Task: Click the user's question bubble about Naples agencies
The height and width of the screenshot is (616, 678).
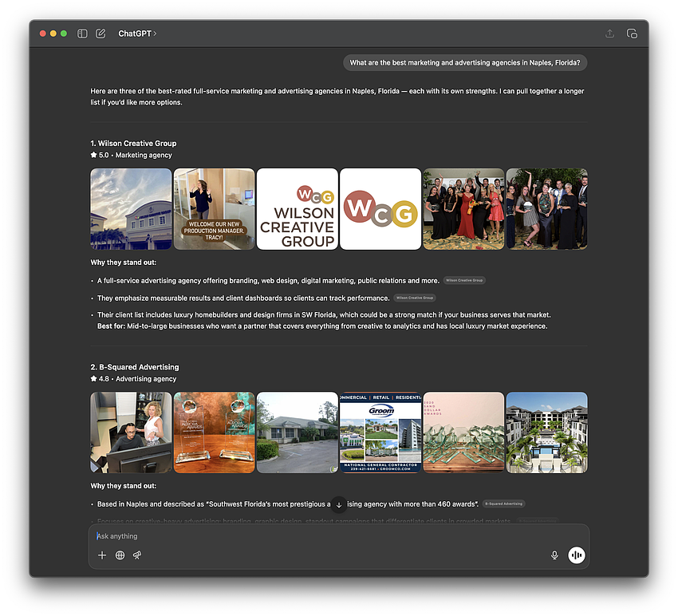Action: pos(465,62)
